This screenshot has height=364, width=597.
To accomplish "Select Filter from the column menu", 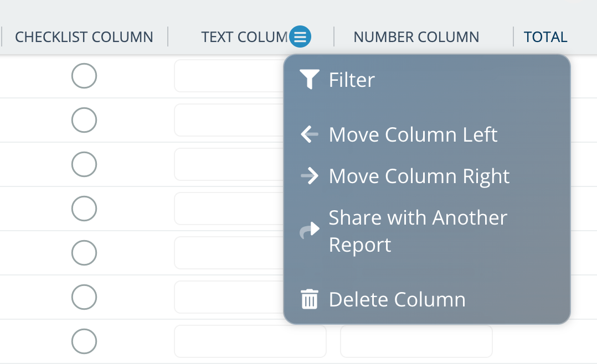I will pyautogui.click(x=352, y=80).
